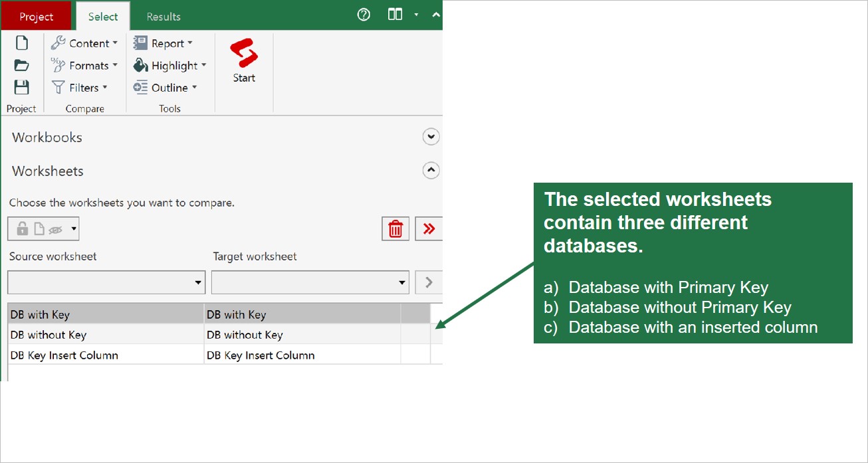Open the Report tool menu
868x463 pixels.
[163, 43]
